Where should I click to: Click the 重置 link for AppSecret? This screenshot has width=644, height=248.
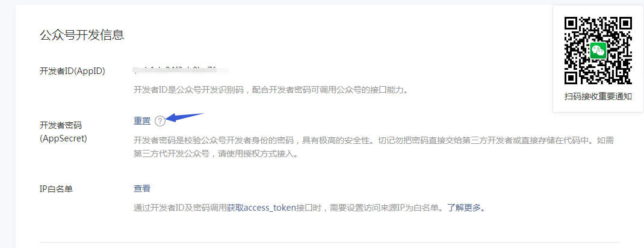coord(142,121)
